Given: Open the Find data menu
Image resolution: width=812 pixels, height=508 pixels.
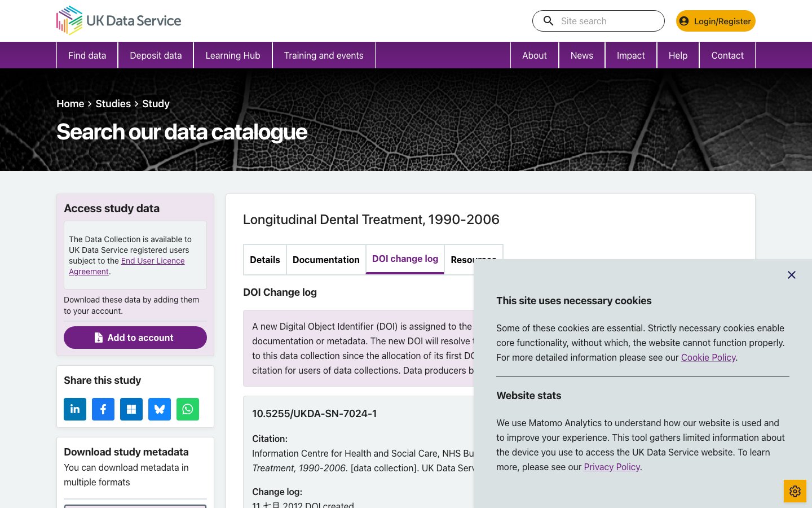Looking at the screenshot, I should click(87, 55).
